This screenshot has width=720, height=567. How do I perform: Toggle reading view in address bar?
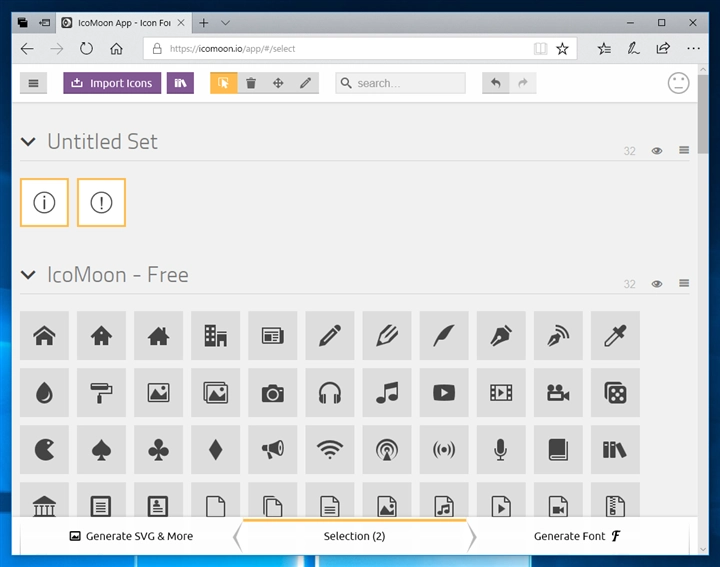coord(540,49)
